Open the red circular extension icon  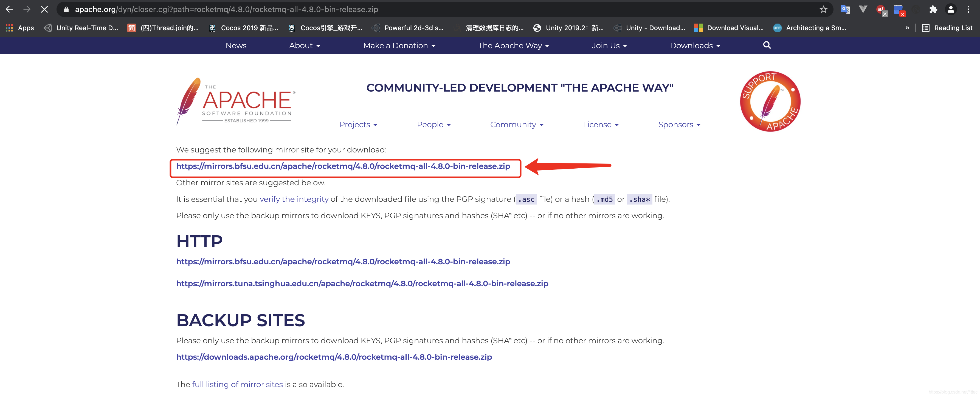pyautogui.click(x=882, y=10)
